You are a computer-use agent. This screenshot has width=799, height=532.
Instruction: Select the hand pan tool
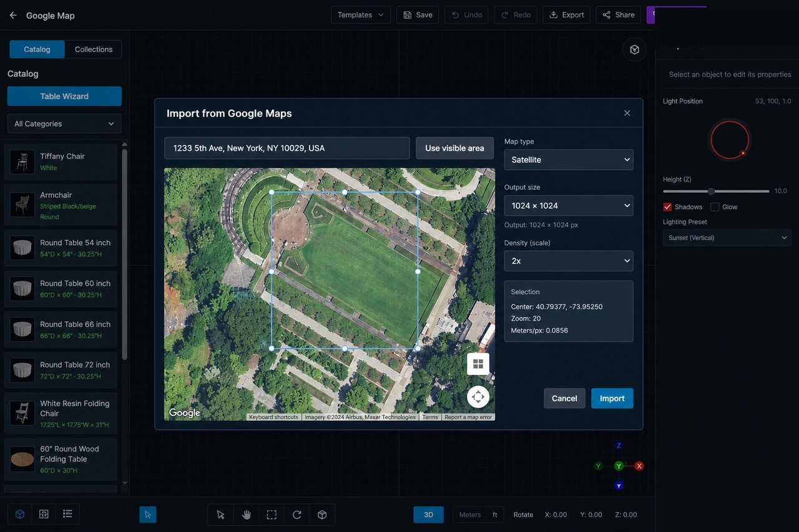(x=247, y=515)
